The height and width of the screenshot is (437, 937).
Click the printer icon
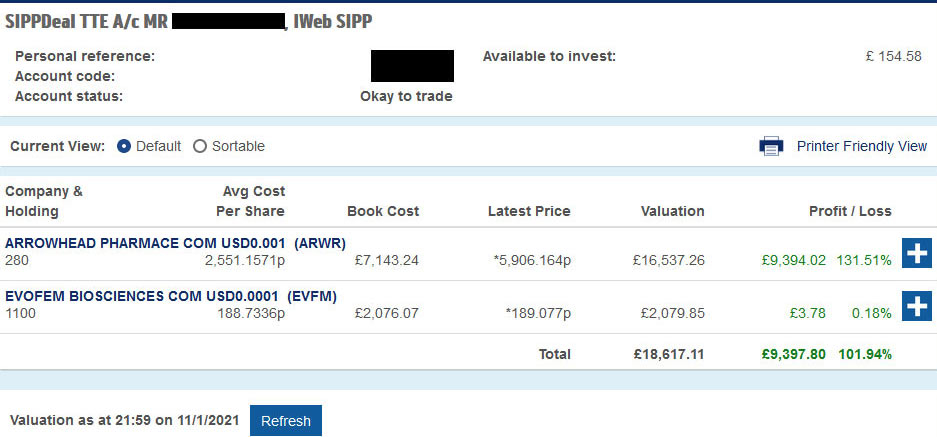click(771, 146)
